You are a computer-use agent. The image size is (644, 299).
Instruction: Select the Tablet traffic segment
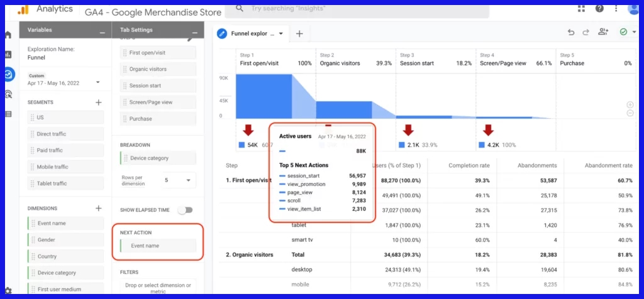65,183
